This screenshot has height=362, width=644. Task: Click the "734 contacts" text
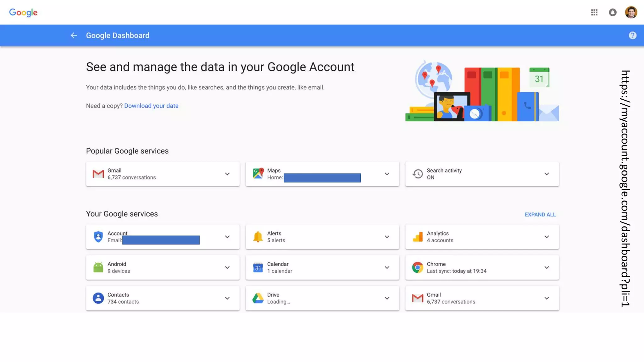pyautogui.click(x=123, y=302)
